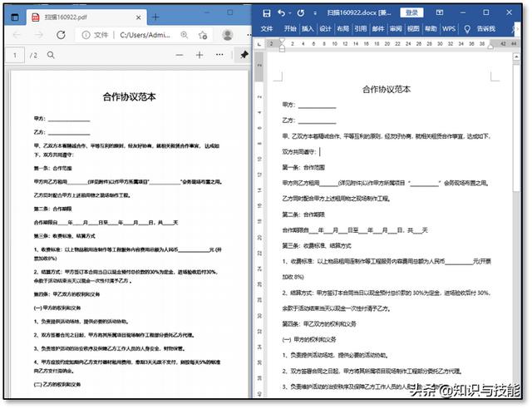Image resolution: width=532 pixels, height=409 pixels.
Task: Click the 合作协议范本 heading in the PDF
Action: click(x=130, y=97)
